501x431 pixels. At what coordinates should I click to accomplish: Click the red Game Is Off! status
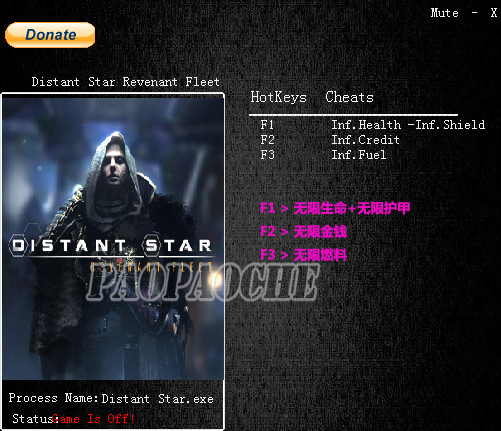(x=93, y=419)
